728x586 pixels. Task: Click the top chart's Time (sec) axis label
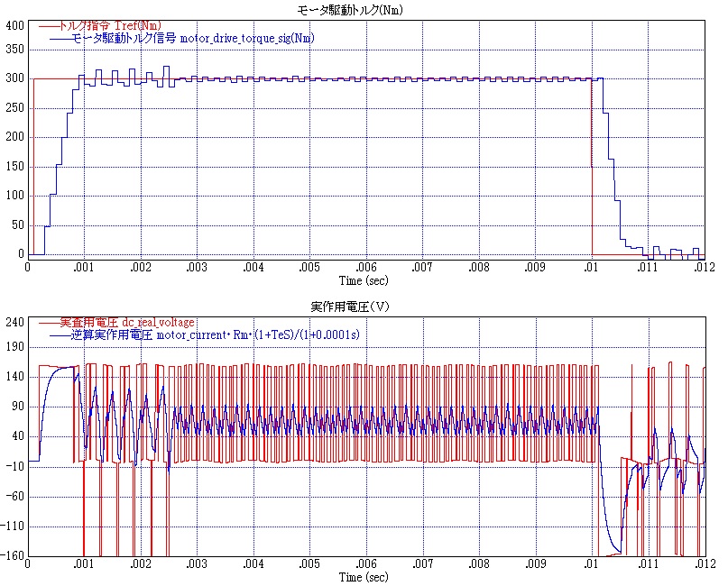[363, 280]
